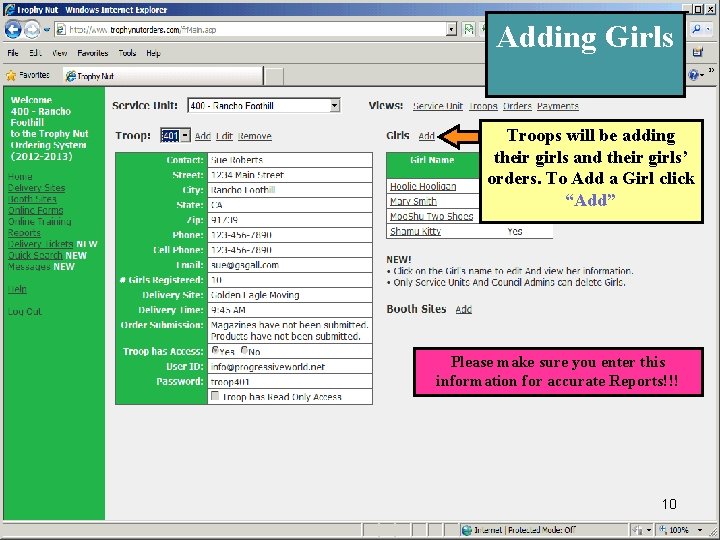720x540 pixels.
Task: Click the browser Forward arrow button
Action: pyautogui.click(x=32, y=30)
